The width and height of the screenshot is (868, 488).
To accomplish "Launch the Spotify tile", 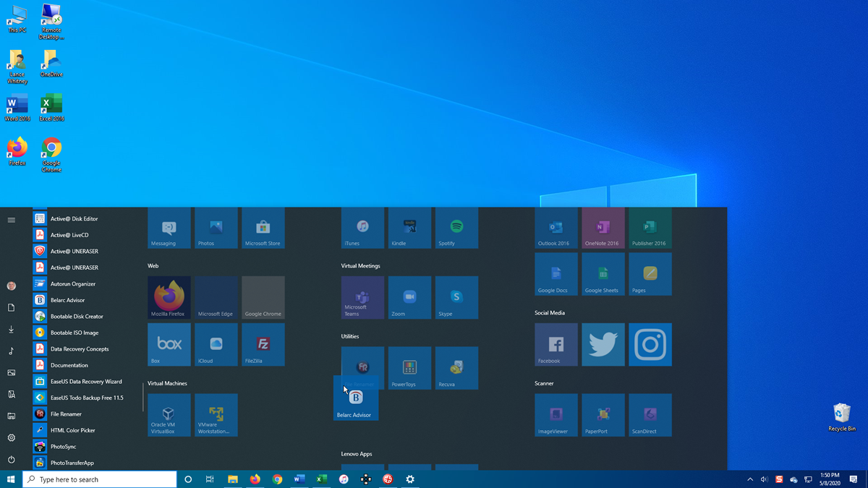I will tap(457, 228).
